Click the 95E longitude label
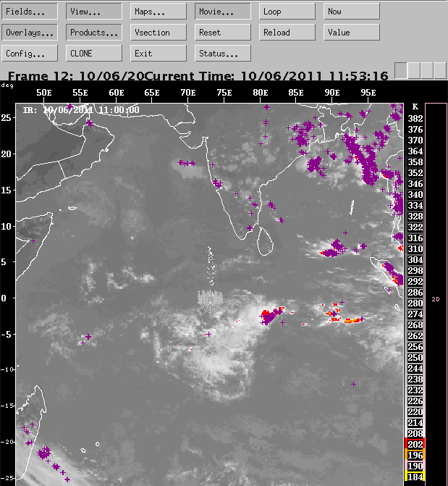Screen dimensions: 448x486 [368, 93]
